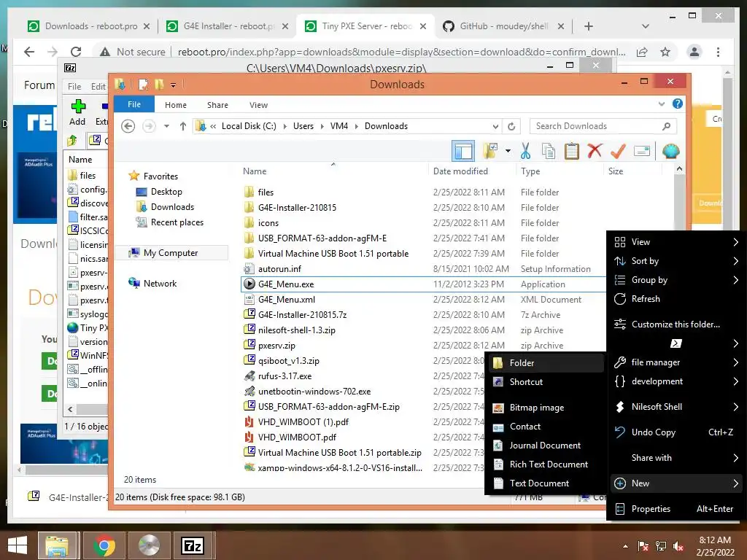Expand the terminal icon context menu entry
This screenshot has width=747, height=560.
(676, 343)
